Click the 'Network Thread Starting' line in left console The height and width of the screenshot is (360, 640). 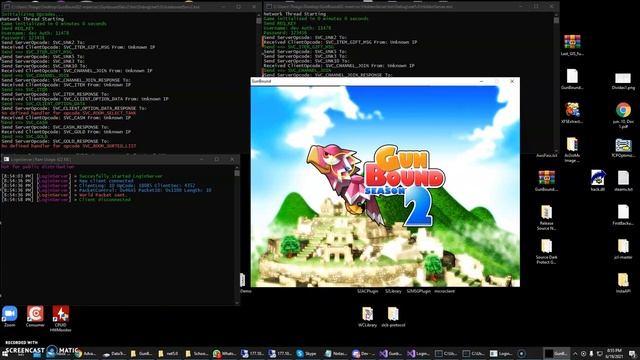coord(32,19)
